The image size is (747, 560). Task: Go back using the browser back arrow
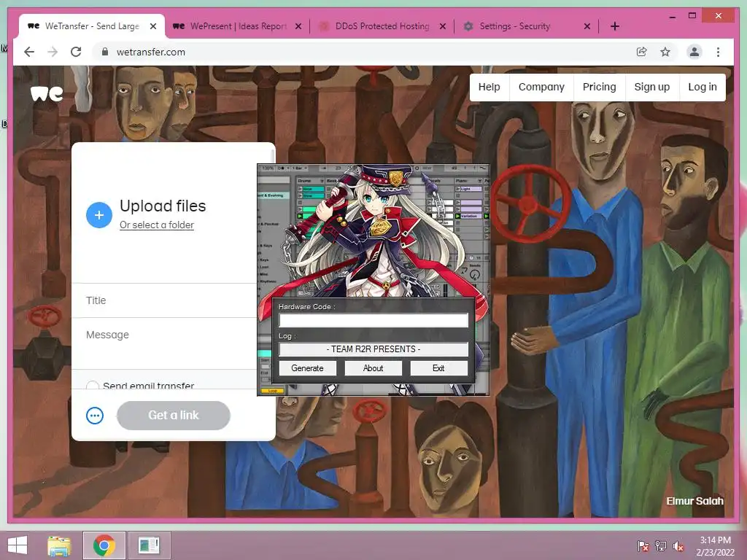29,52
